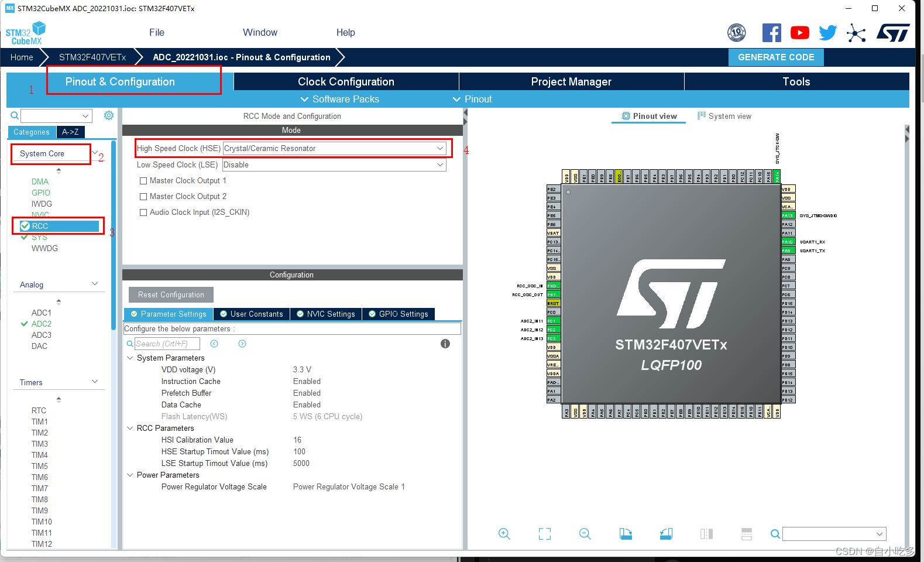Click the PC1 ADC2_IN11 pin
The image size is (924, 562).
[x=554, y=321]
